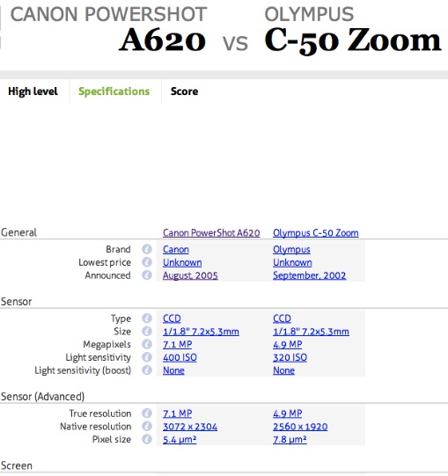Open the September, 2002 link
448x476 pixels.
309,275
